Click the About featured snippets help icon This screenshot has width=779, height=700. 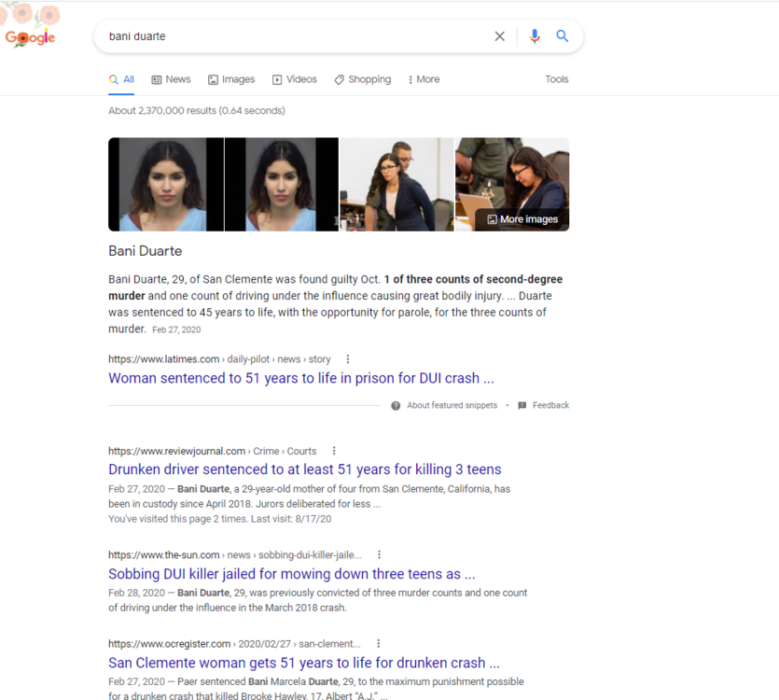(396, 406)
